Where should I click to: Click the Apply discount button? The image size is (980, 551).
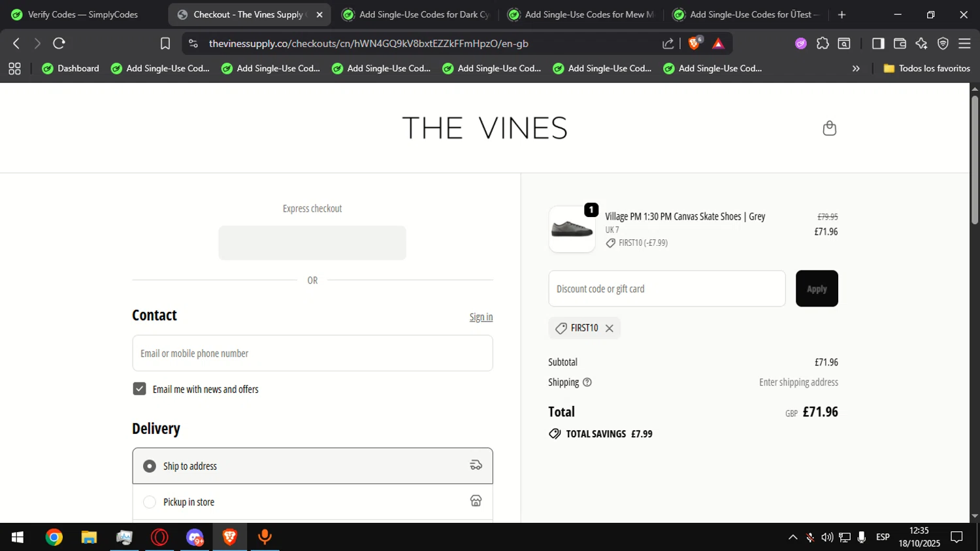pos(817,288)
